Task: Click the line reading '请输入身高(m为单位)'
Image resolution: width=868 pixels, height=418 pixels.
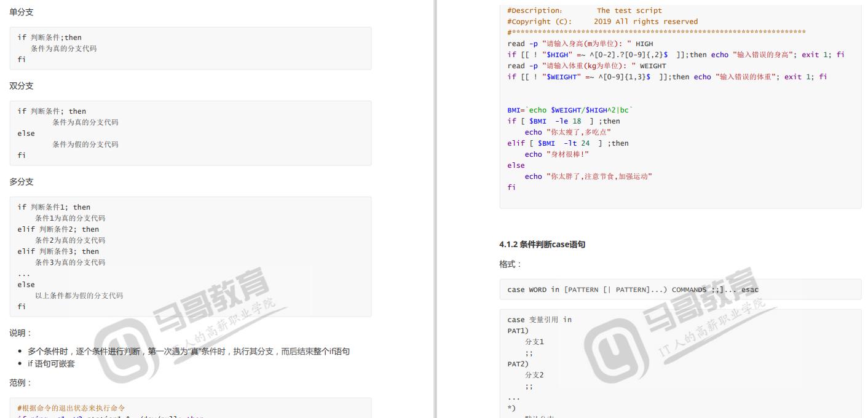Action: (580, 44)
